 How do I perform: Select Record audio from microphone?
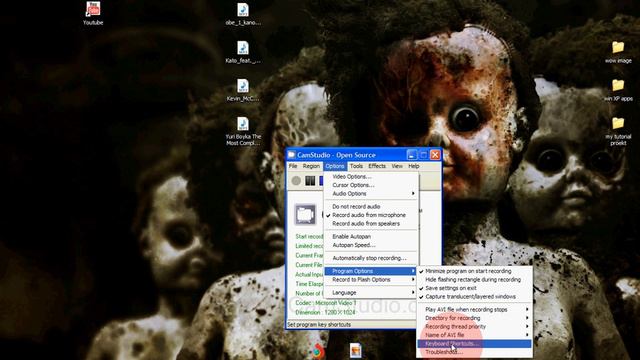[x=371, y=215]
